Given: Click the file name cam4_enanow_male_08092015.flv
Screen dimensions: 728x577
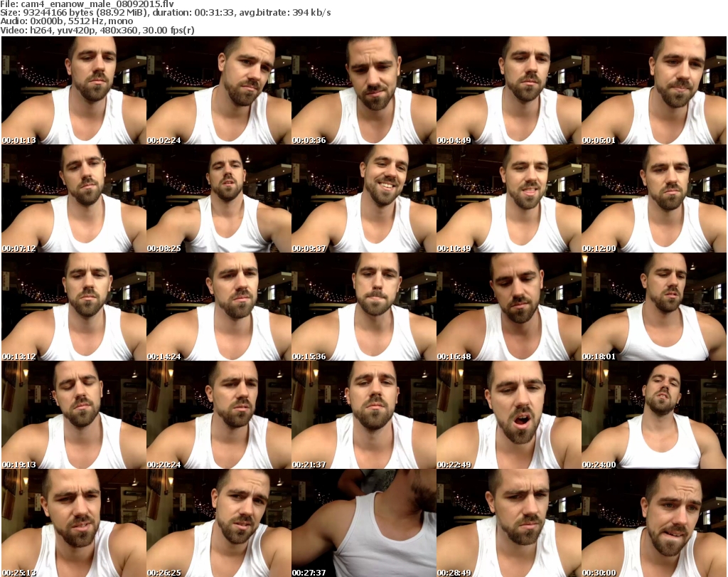Looking at the screenshot, I should click(x=96, y=4).
